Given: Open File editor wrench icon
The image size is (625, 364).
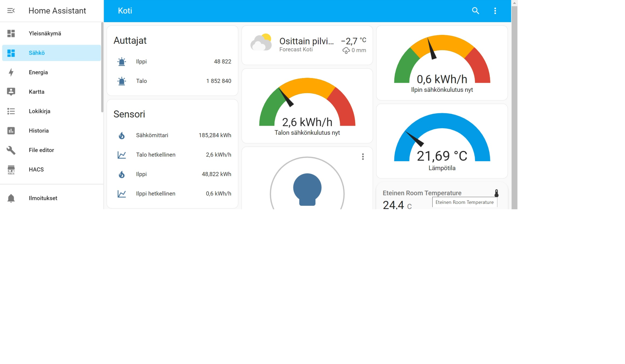Looking at the screenshot, I should [11, 150].
